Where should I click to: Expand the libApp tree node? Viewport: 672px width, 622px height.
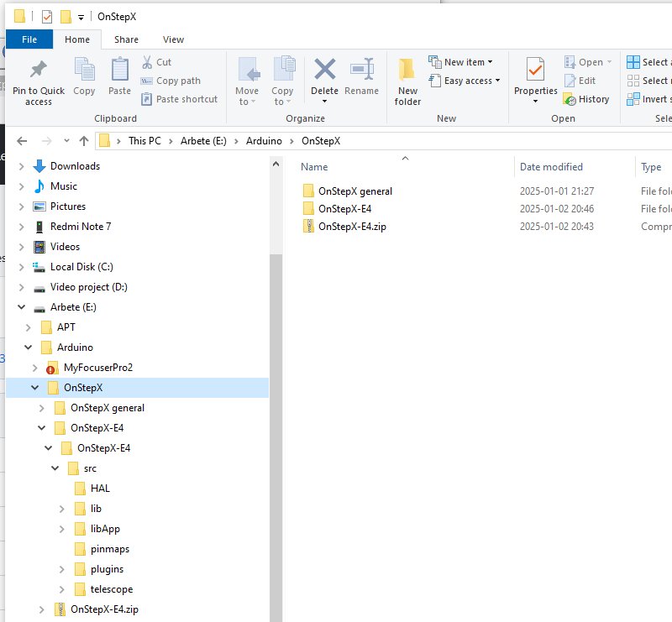(x=61, y=529)
